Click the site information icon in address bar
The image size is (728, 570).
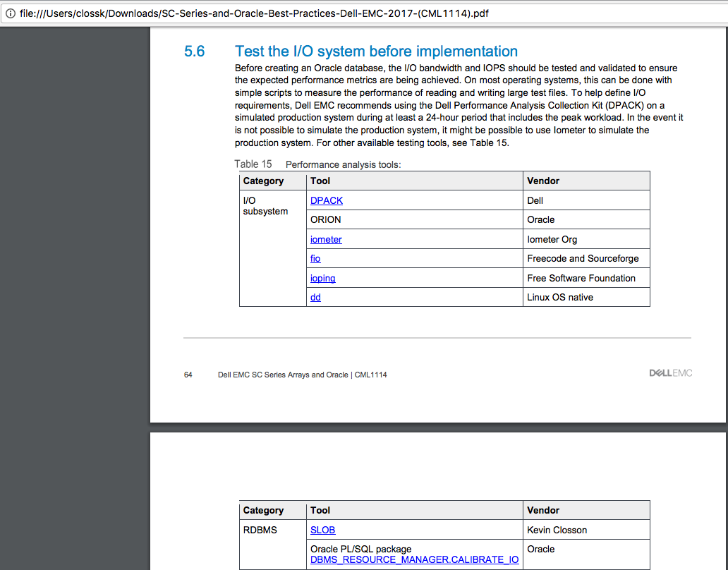click(11, 13)
